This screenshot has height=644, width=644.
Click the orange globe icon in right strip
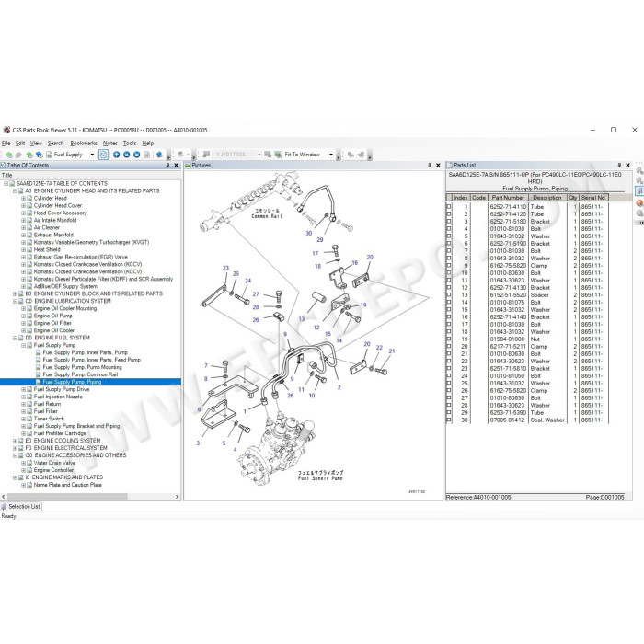tap(639, 203)
